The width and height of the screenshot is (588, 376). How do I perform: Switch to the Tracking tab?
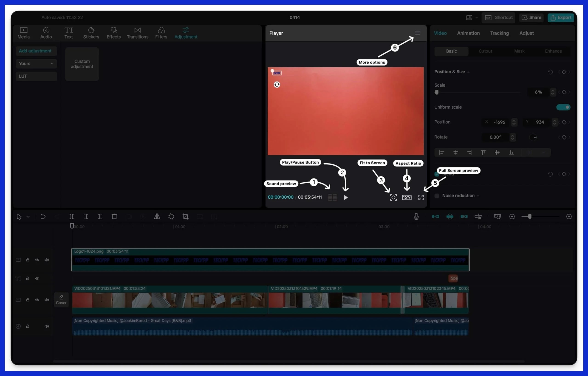click(499, 33)
